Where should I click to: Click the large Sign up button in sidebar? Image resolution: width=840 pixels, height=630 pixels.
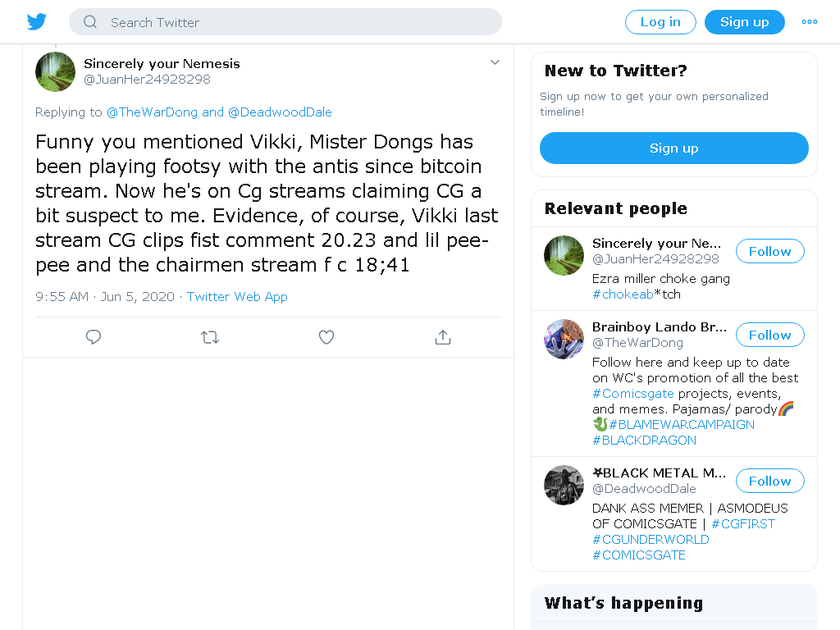click(x=674, y=148)
